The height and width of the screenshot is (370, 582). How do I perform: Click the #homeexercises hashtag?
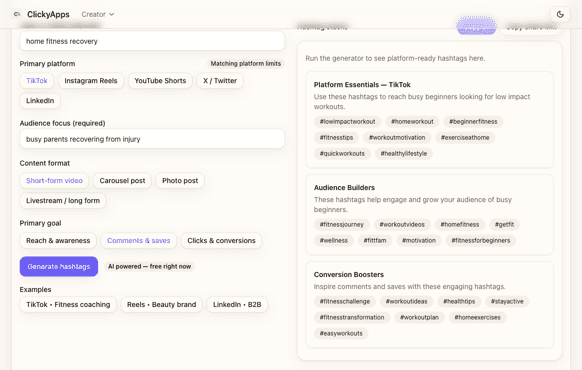(477, 317)
